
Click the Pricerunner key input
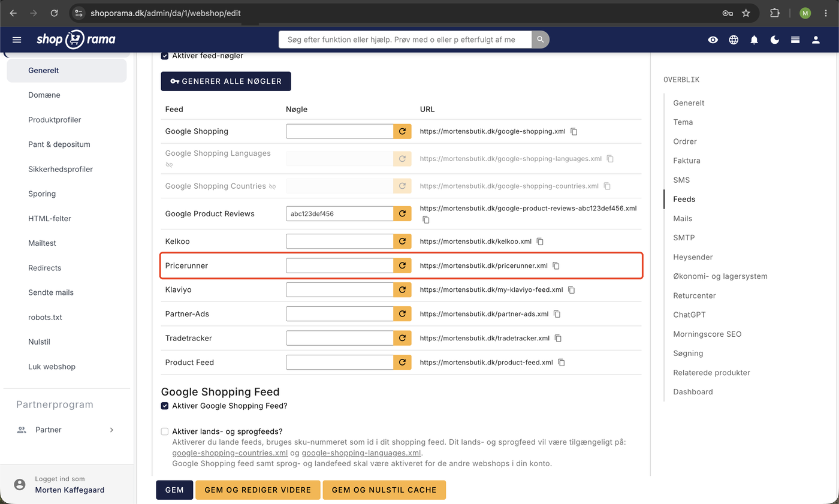340,265
